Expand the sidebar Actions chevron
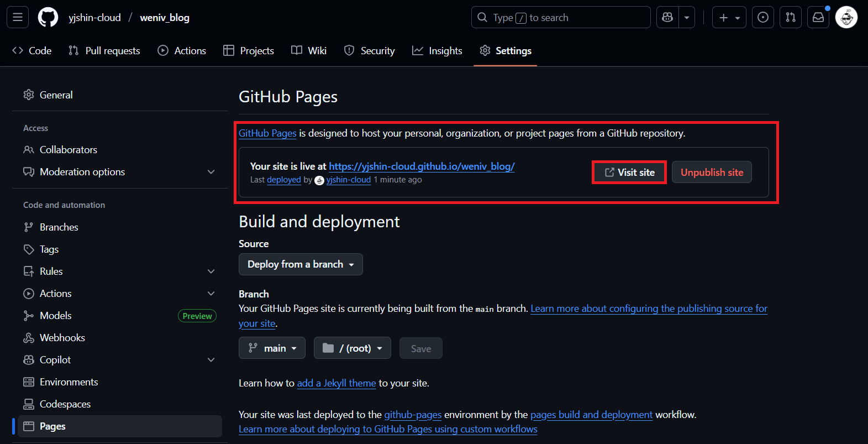The image size is (868, 444). pyautogui.click(x=211, y=294)
